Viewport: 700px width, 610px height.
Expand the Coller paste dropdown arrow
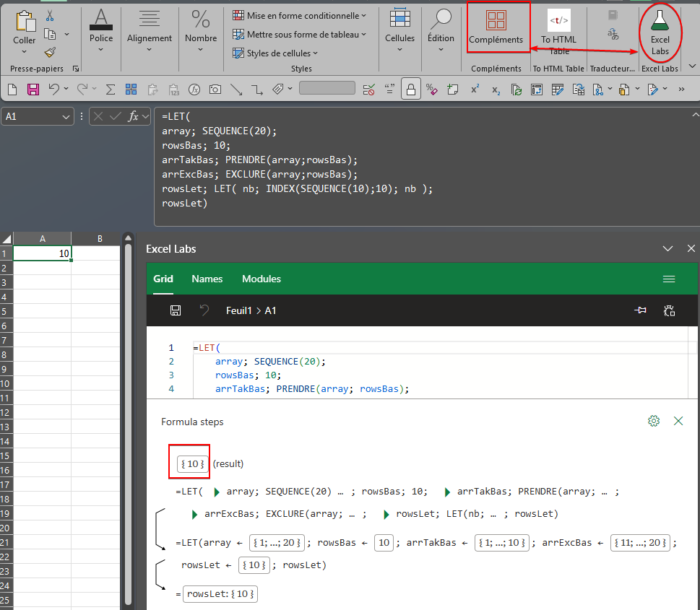[24, 52]
